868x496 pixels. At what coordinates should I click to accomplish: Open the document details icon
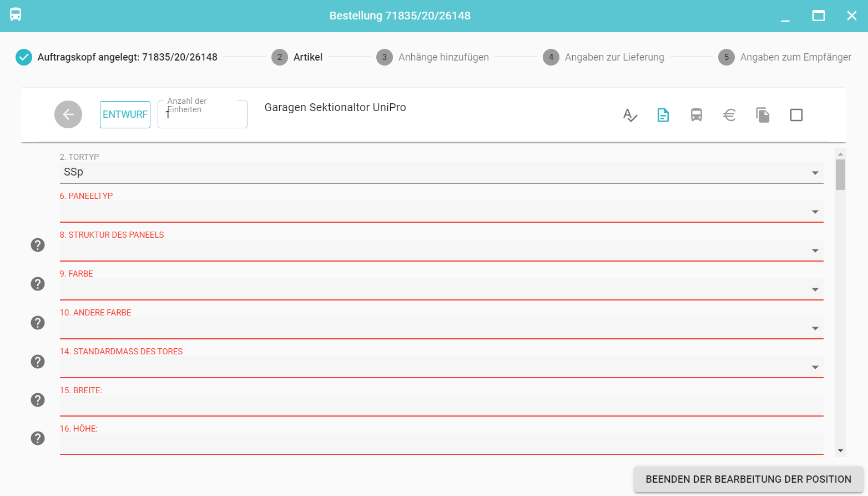point(663,115)
